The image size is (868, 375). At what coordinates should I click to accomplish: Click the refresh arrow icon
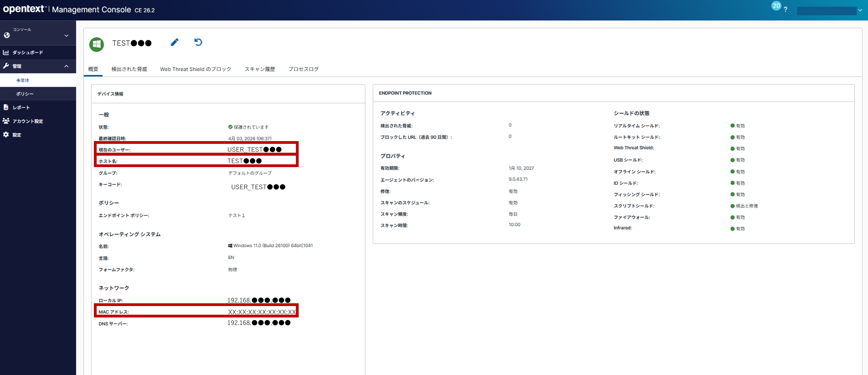198,42
